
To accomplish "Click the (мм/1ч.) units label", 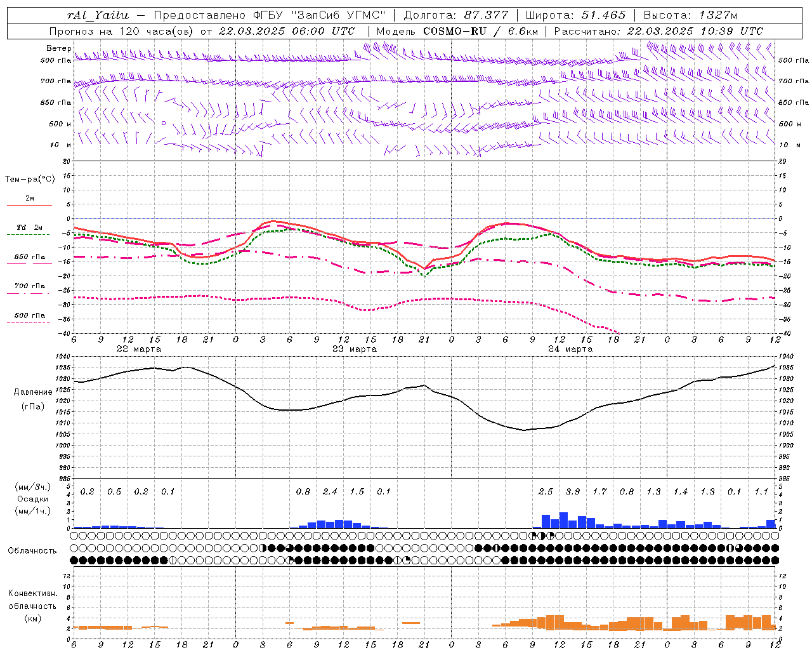I will 32,512.
